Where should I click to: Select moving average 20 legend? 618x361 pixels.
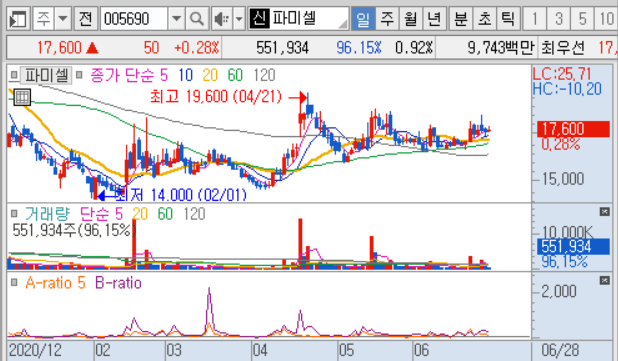210,75
